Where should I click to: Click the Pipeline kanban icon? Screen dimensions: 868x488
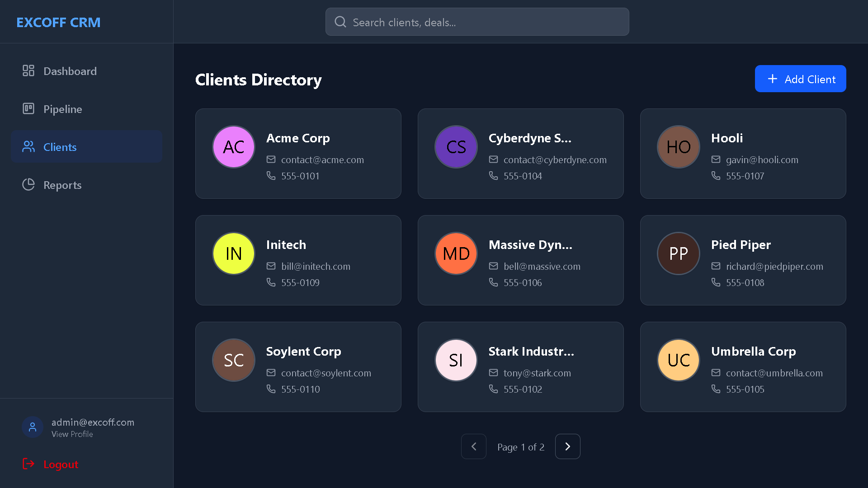pyautogui.click(x=28, y=109)
